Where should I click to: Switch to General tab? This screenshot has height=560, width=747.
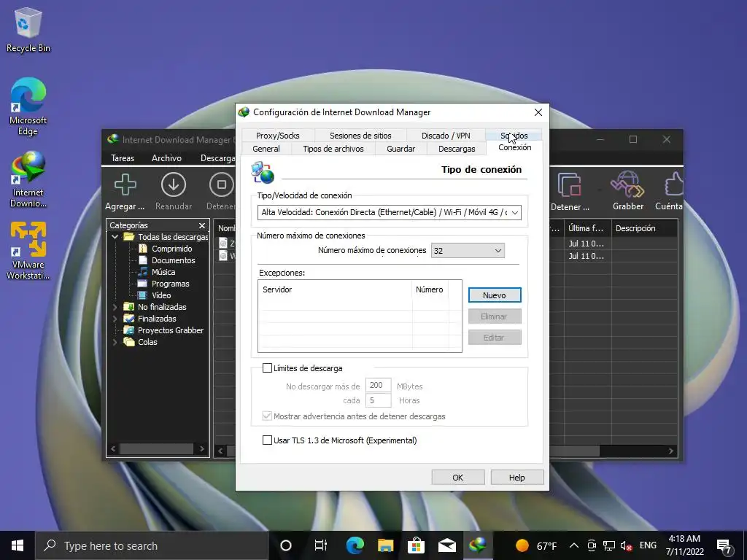coord(266,149)
